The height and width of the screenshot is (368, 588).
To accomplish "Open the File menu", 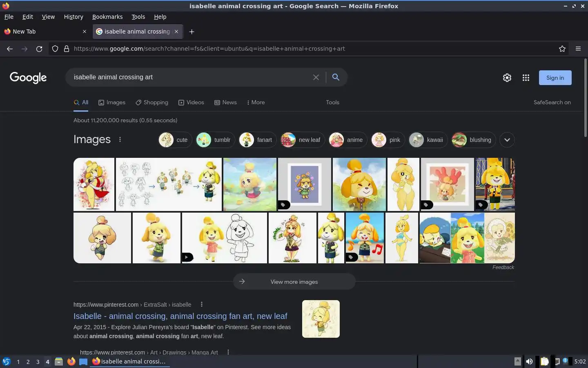I will 9,17.
